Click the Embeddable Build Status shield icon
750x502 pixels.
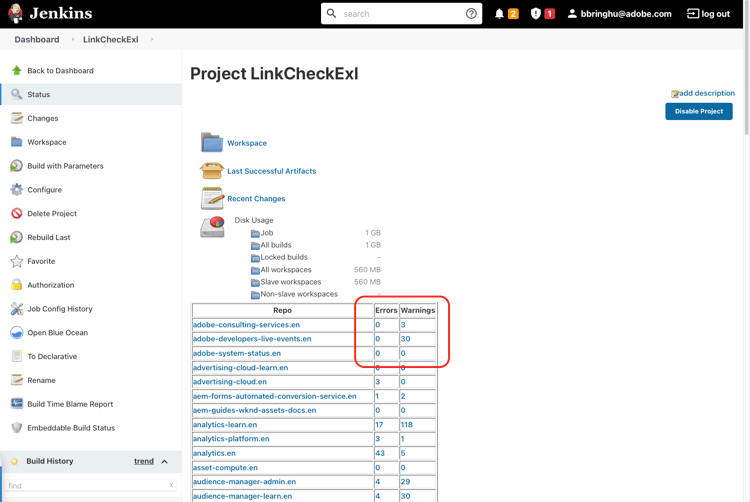pos(17,427)
